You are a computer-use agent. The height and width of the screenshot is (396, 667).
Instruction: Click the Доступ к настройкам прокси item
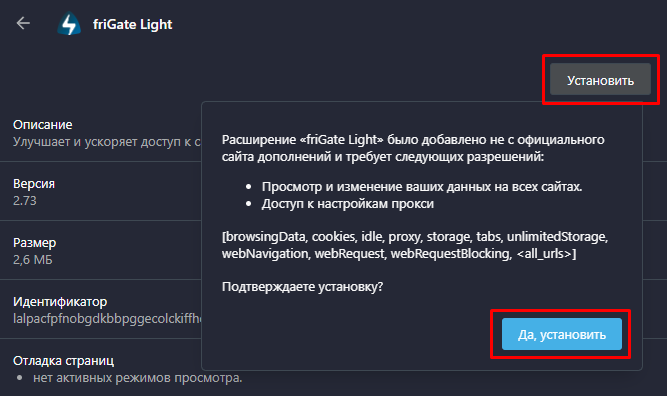click(x=348, y=204)
